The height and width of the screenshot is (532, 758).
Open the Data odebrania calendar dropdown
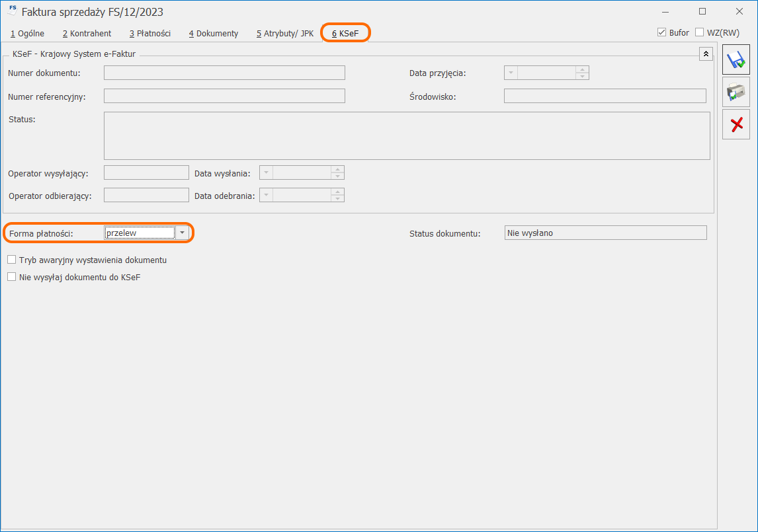click(267, 195)
